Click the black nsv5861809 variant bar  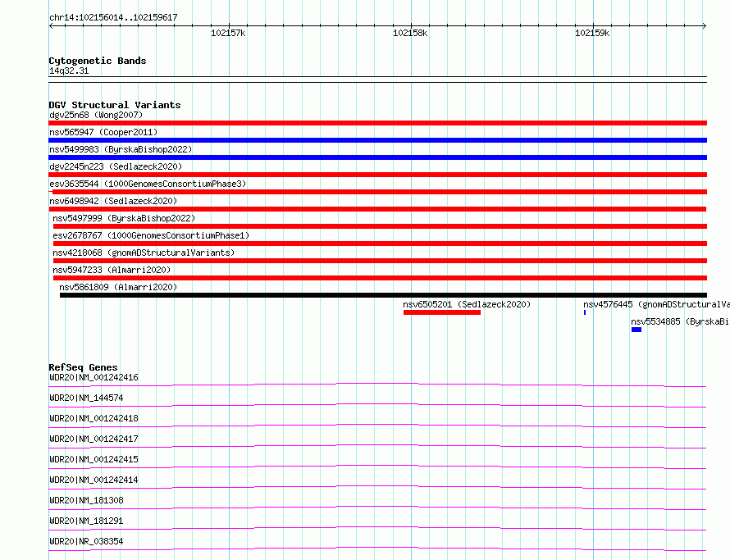383,295
